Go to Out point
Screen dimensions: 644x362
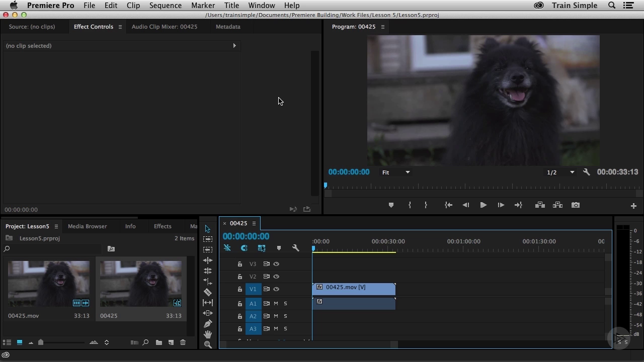click(x=518, y=205)
